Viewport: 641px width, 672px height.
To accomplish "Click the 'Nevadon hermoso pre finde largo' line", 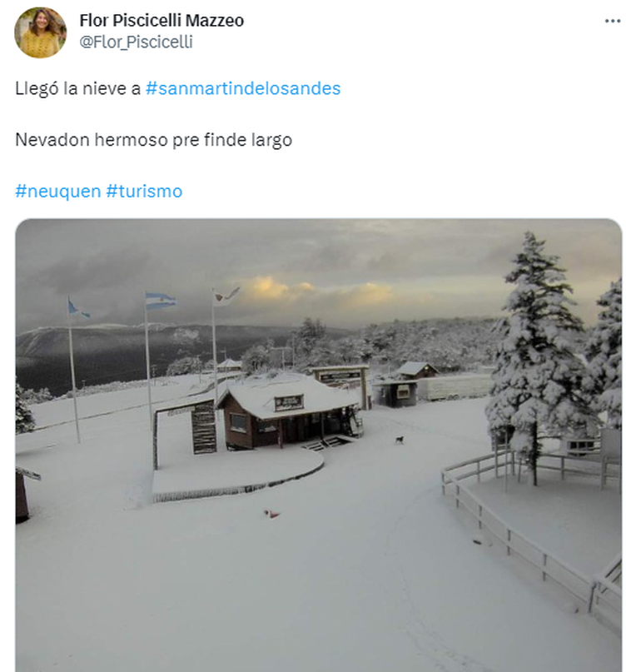I will click(153, 140).
